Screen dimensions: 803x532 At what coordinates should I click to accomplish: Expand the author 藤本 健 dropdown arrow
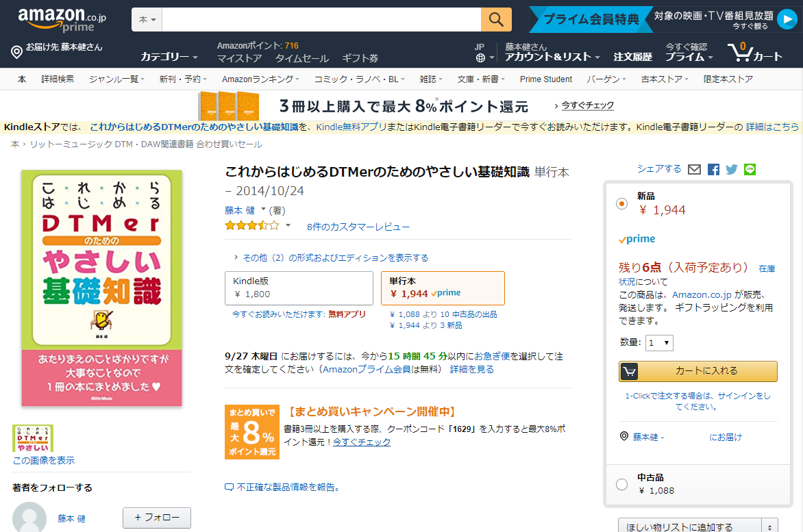[263, 210]
